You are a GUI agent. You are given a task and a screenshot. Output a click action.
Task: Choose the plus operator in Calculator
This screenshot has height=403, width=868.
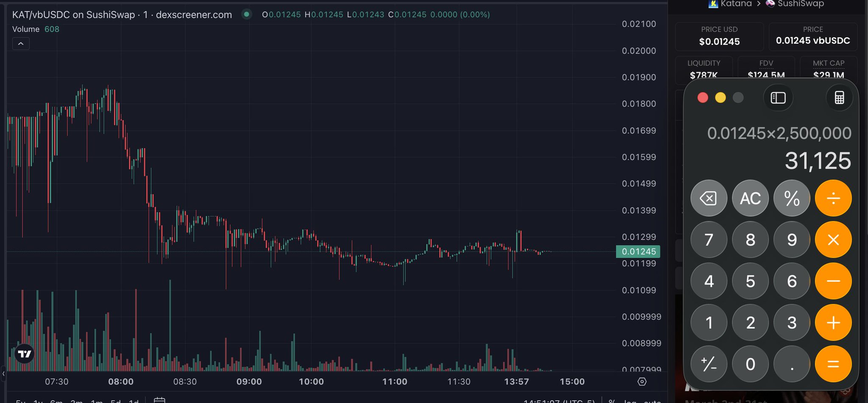coord(833,323)
